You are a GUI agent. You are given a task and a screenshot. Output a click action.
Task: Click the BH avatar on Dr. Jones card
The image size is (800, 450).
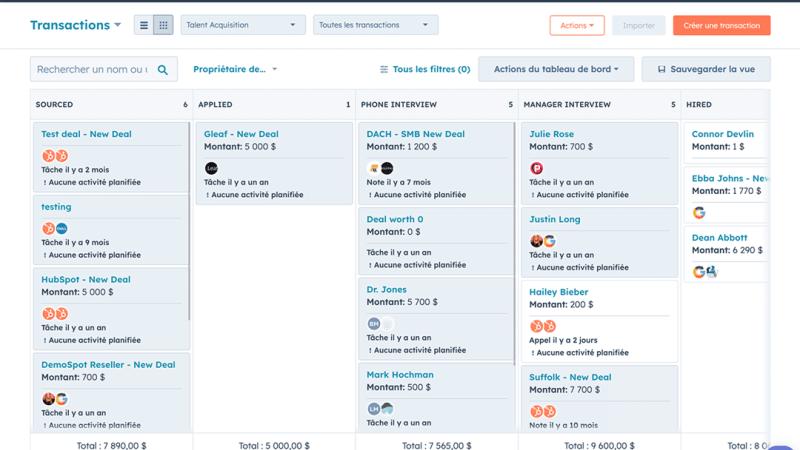[x=374, y=323]
